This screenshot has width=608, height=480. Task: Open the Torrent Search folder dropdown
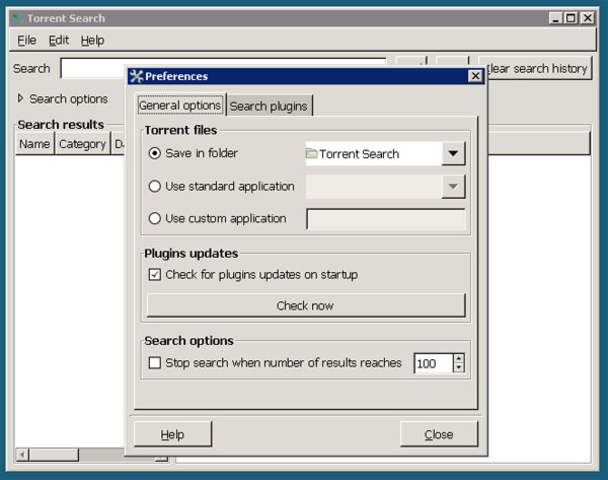[x=453, y=154]
